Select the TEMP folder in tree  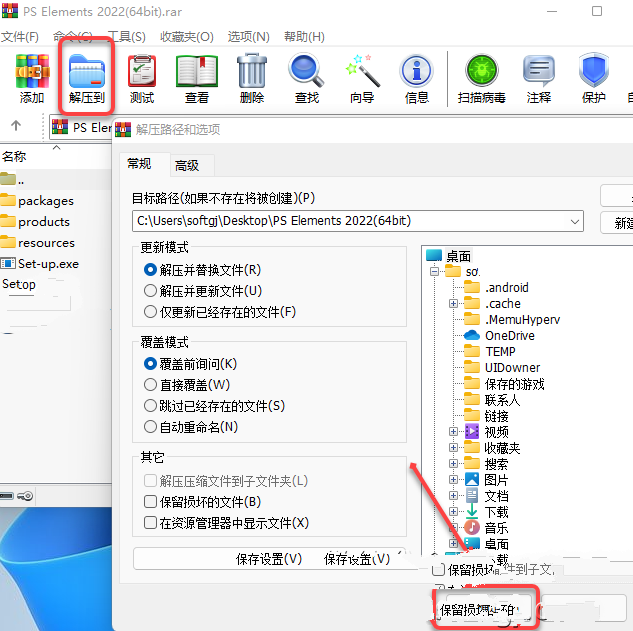tap(490, 352)
